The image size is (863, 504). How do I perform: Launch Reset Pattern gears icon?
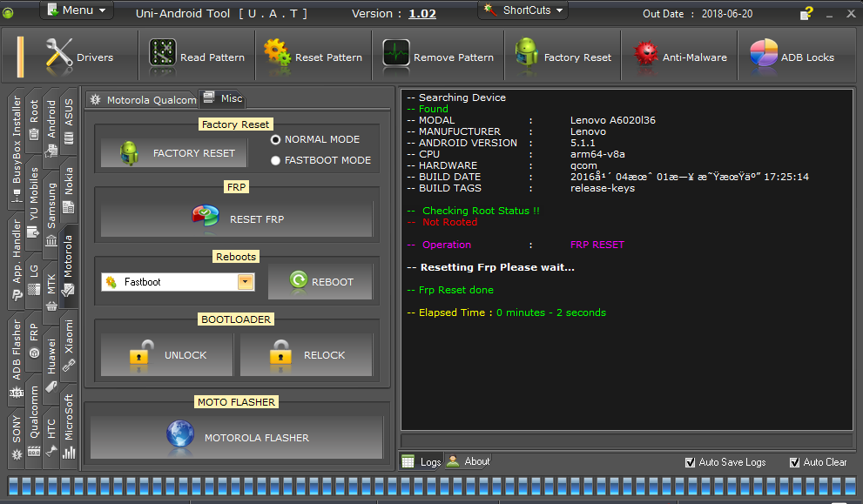pos(278,54)
